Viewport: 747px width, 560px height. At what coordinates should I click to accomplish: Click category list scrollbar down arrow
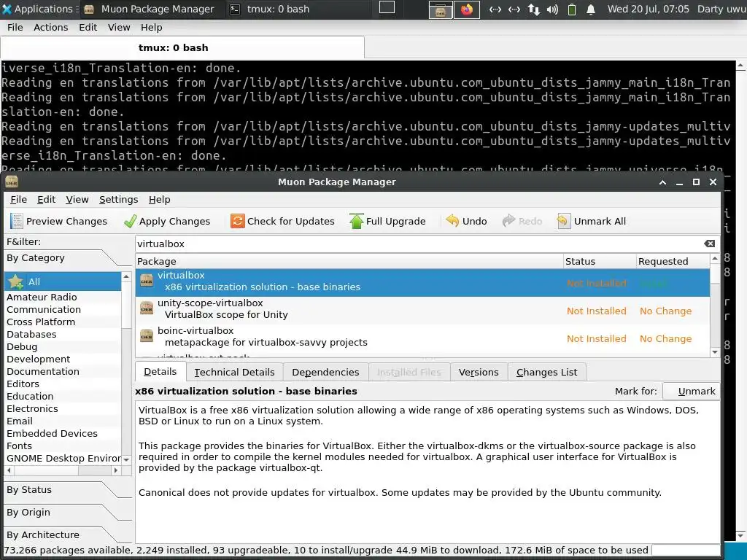tap(126, 459)
